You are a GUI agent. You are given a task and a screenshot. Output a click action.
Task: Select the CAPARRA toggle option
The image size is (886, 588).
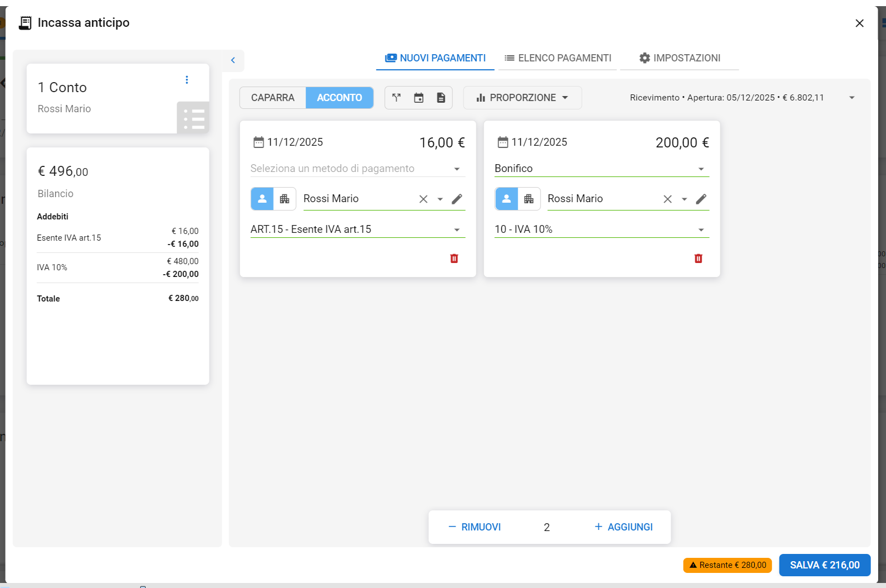[272, 98]
